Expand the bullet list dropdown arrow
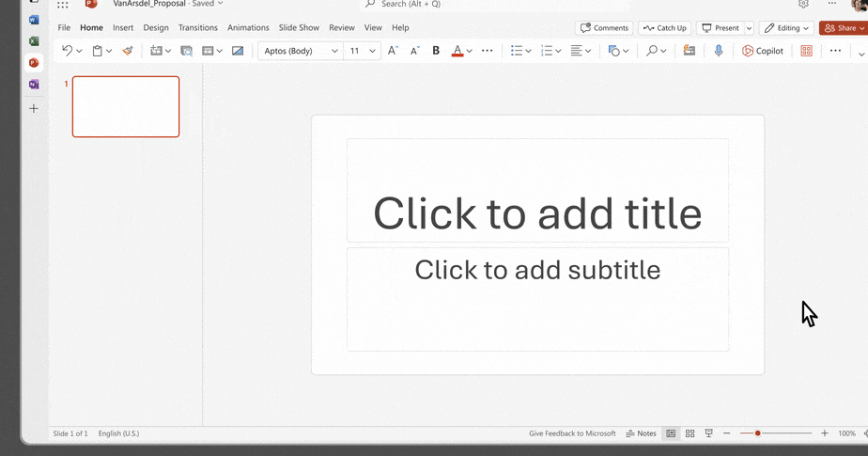 pos(528,51)
